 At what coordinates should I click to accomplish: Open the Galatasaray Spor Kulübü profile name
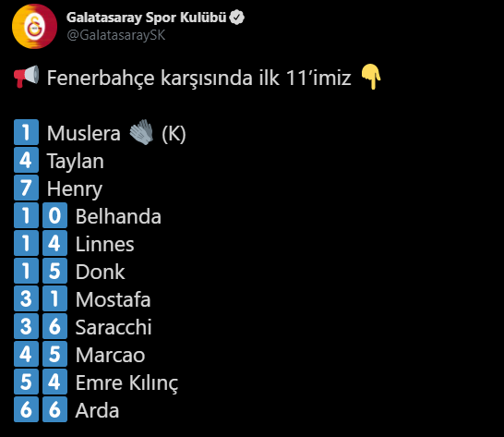(146, 18)
